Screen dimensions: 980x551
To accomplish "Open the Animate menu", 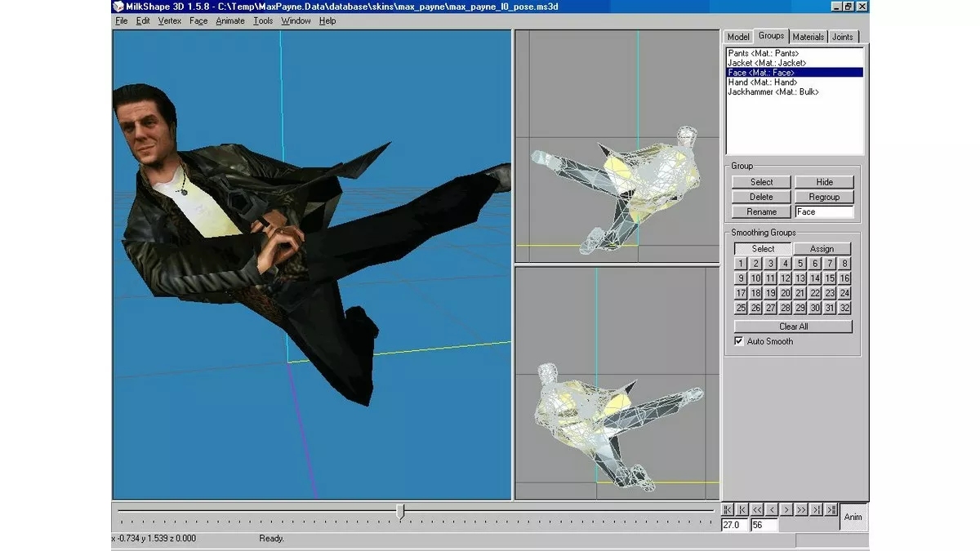I will (230, 20).
